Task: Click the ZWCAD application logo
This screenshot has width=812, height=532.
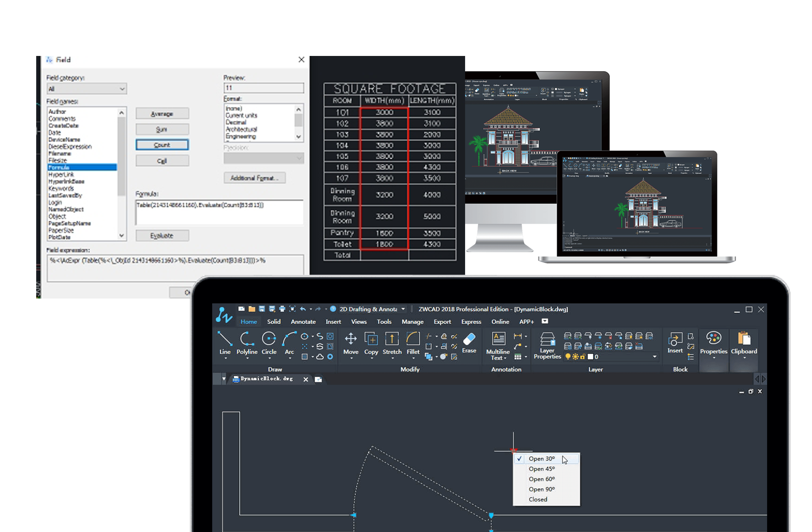Action: (224, 315)
